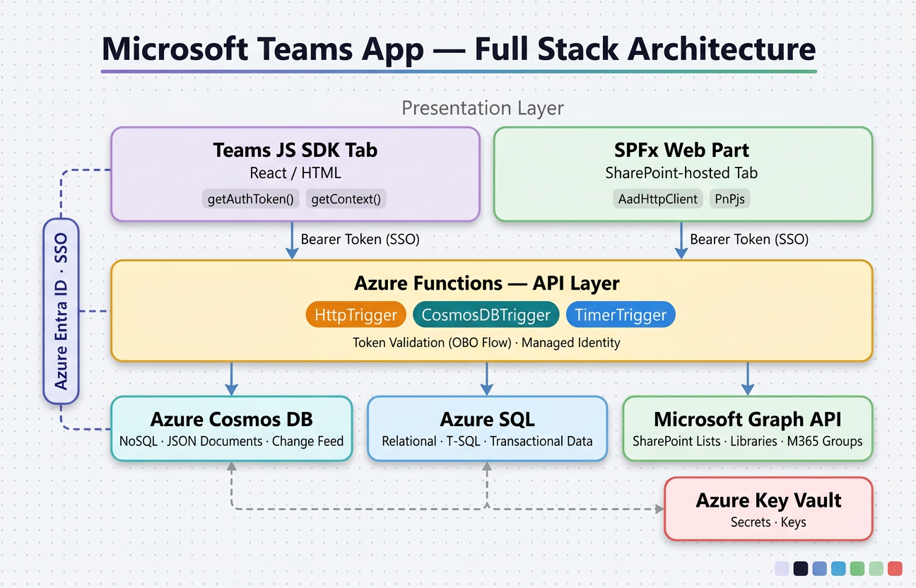Click the getContext() chip

tap(346, 199)
